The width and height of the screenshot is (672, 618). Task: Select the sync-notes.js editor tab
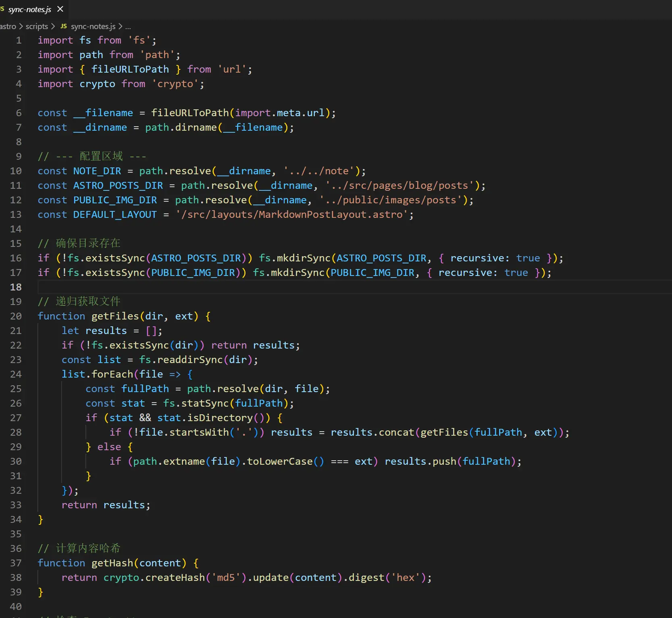(29, 9)
